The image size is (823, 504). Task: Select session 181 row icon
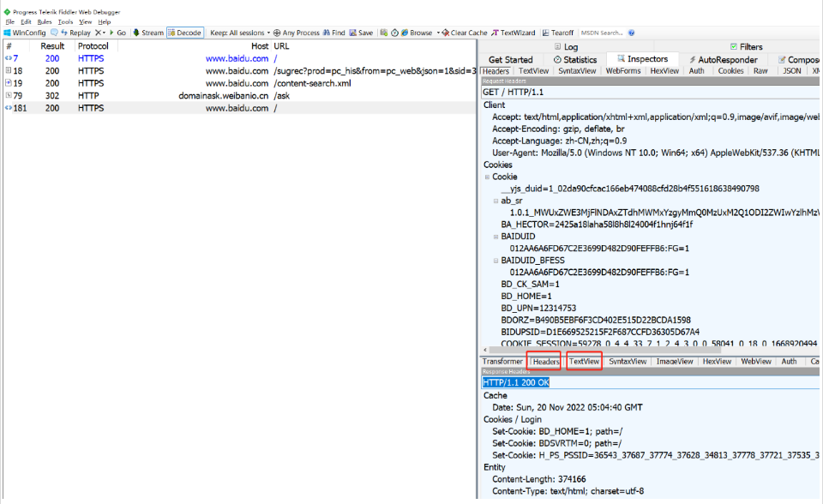pyautogui.click(x=9, y=108)
